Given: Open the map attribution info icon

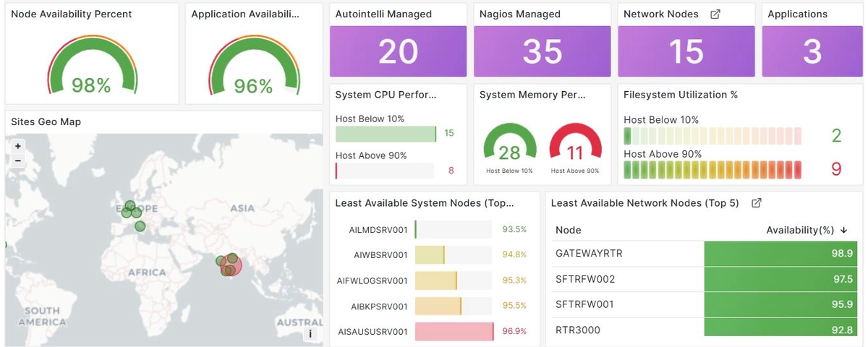Looking at the screenshot, I should click(310, 333).
